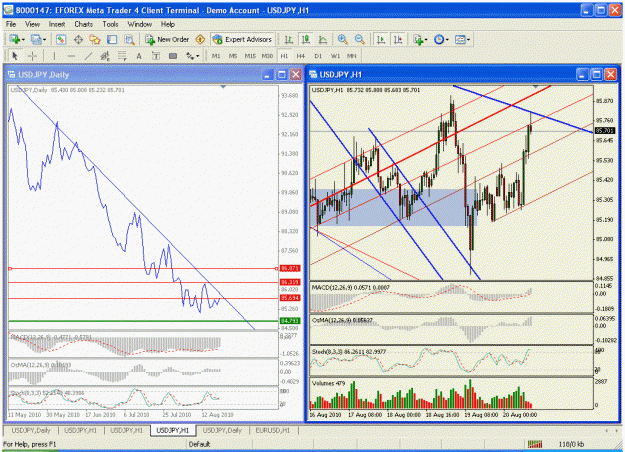This screenshot has height=452, width=625.
Task: Select the crosshair tool
Action: point(32,56)
